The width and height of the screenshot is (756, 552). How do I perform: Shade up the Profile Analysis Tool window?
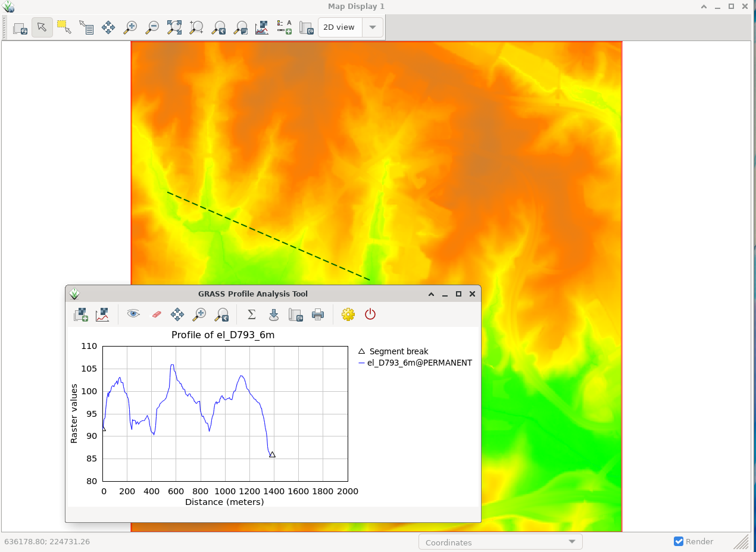431,294
